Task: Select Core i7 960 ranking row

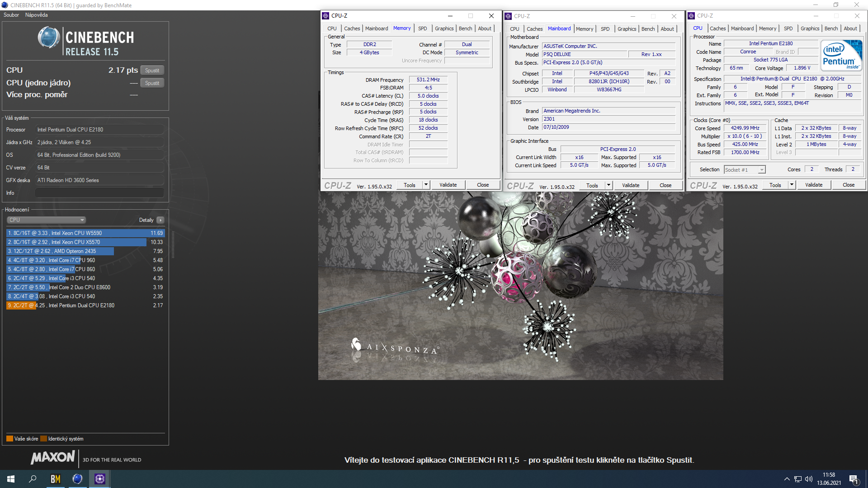Action: coord(85,260)
